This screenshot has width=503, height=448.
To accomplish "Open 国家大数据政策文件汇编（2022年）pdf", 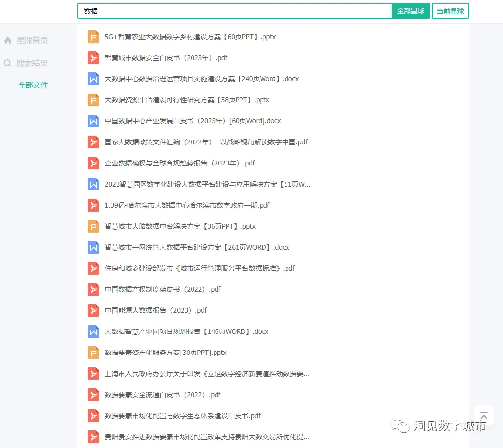I will coord(206,142).
